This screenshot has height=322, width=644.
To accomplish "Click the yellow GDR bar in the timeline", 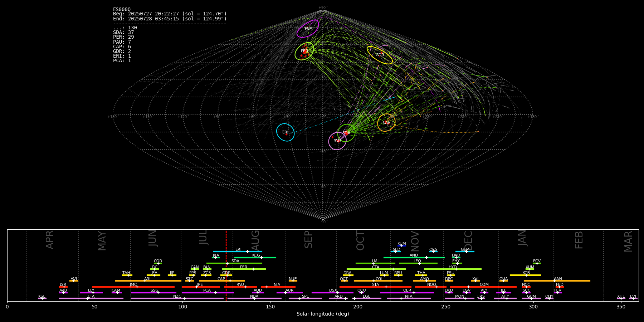I will [226, 275].
